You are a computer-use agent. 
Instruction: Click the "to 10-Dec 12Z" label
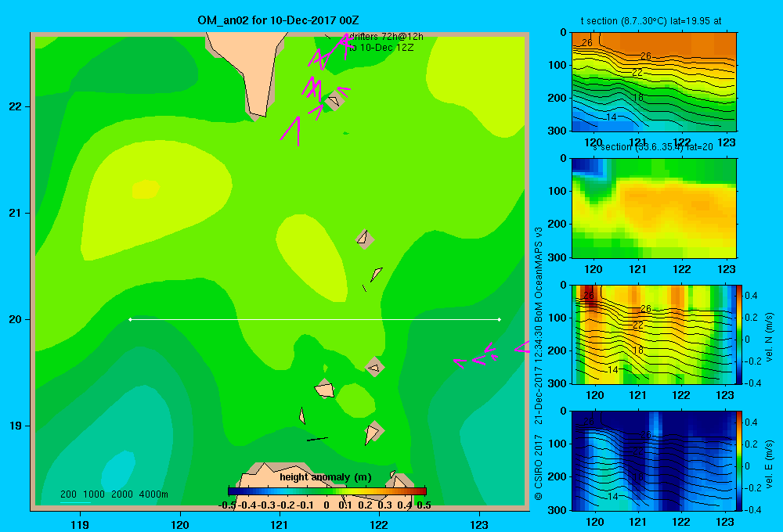(x=381, y=48)
